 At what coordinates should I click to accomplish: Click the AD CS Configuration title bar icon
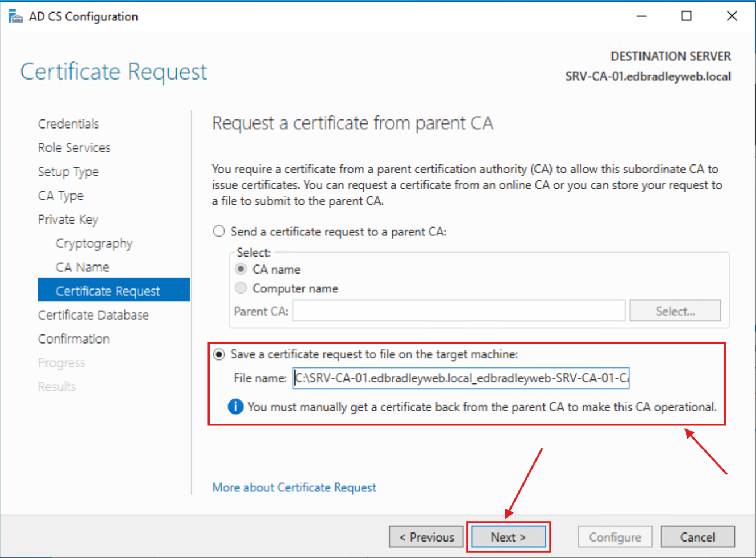15,15
